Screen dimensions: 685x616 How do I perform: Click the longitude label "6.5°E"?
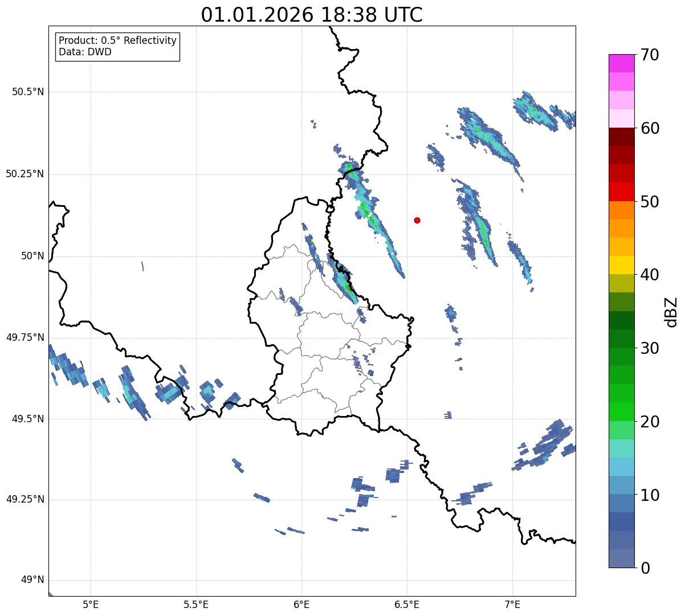pos(407,604)
